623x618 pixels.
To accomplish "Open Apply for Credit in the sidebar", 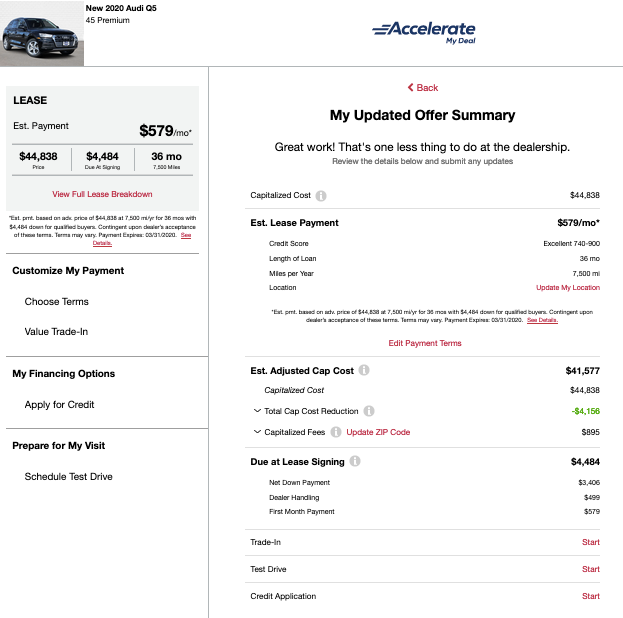I will click(59, 405).
